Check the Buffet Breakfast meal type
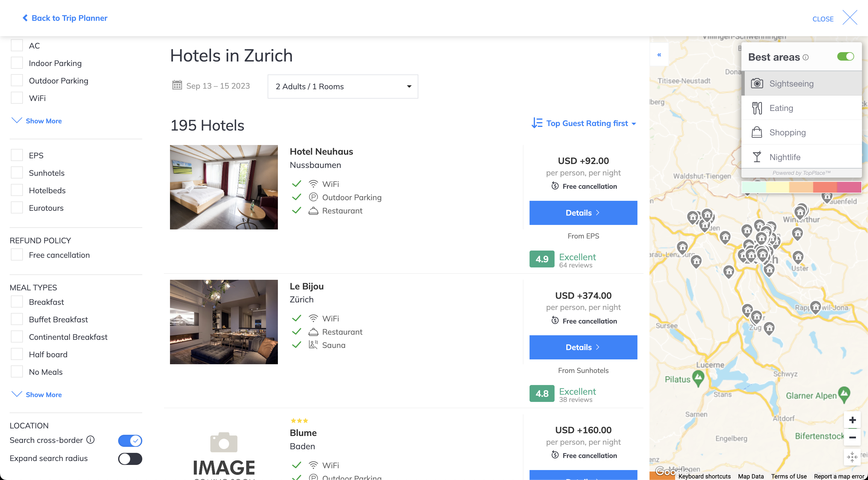This screenshot has height=480, width=868. tap(17, 319)
